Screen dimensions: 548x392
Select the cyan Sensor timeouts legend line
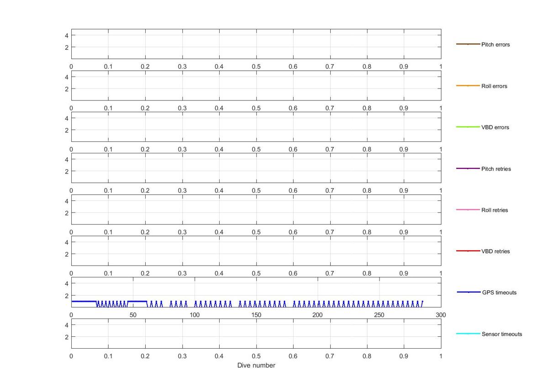point(469,334)
